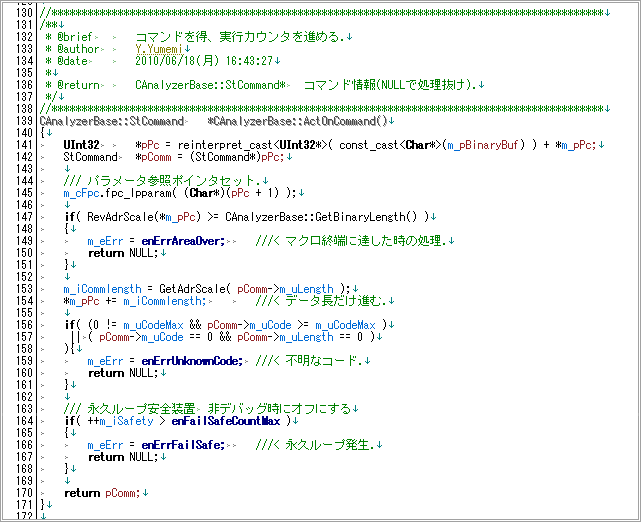Screen dimensions: 641x522
Task: Click the fpc_lpparam call on line 145
Action: (x=138, y=193)
